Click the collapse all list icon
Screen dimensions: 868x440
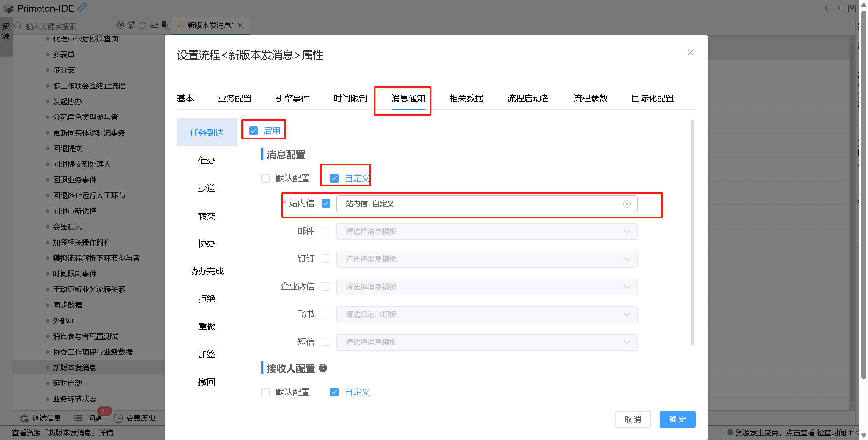click(x=154, y=25)
